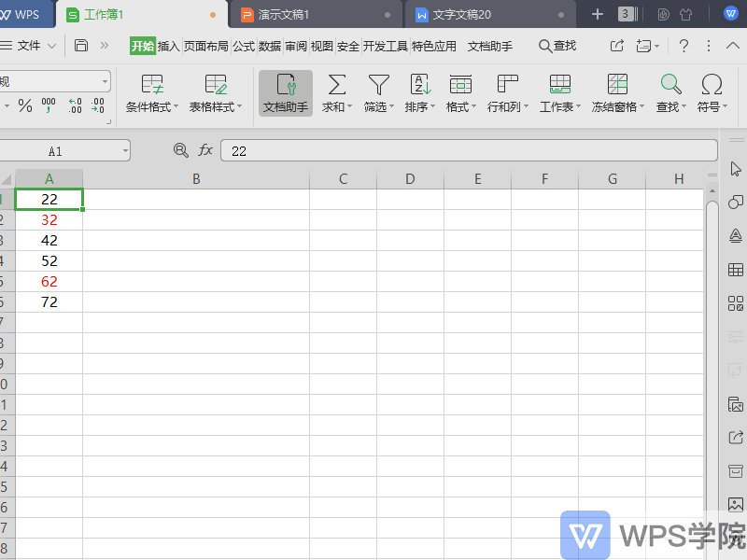The height and width of the screenshot is (560, 747).
Task: Click the percent style icon
Action: click(25, 105)
